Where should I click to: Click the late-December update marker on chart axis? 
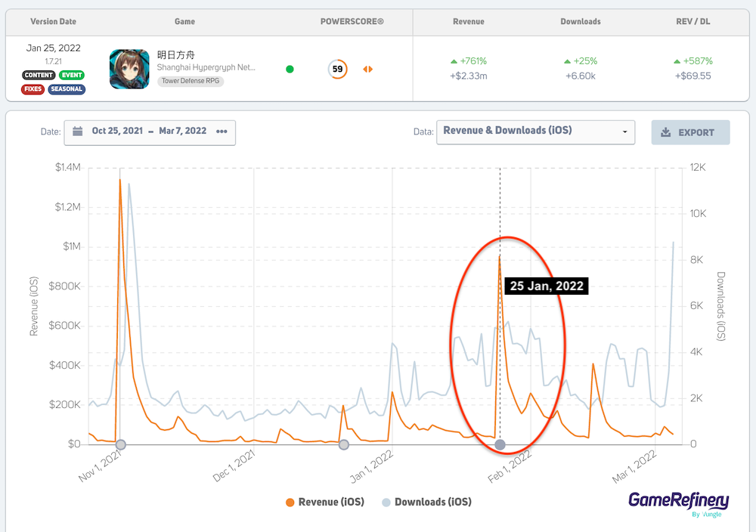click(x=344, y=444)
